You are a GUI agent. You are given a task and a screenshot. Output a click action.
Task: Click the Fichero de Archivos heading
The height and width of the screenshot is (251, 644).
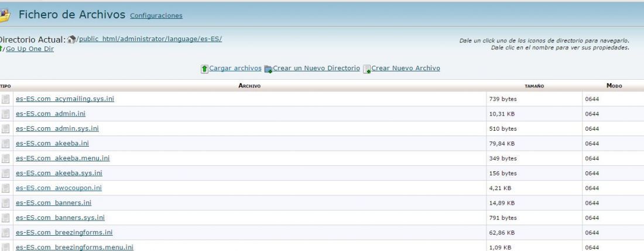point(72,15)
